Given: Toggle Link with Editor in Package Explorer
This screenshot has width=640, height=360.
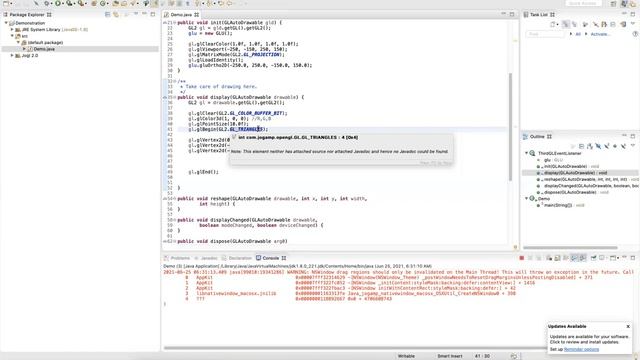Looking at the screenshot, I should pos(116,14).
